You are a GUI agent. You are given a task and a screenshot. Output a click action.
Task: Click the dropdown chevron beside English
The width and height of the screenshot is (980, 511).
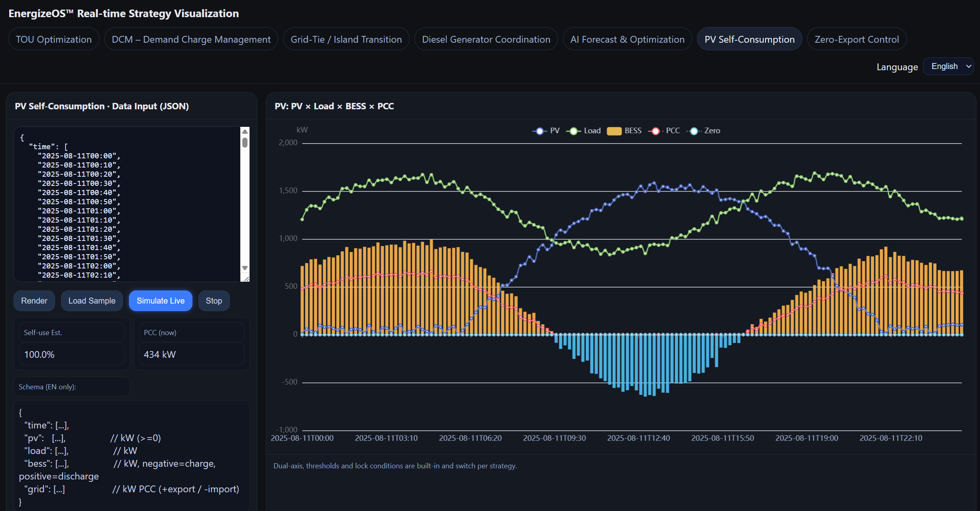point(968,67)
